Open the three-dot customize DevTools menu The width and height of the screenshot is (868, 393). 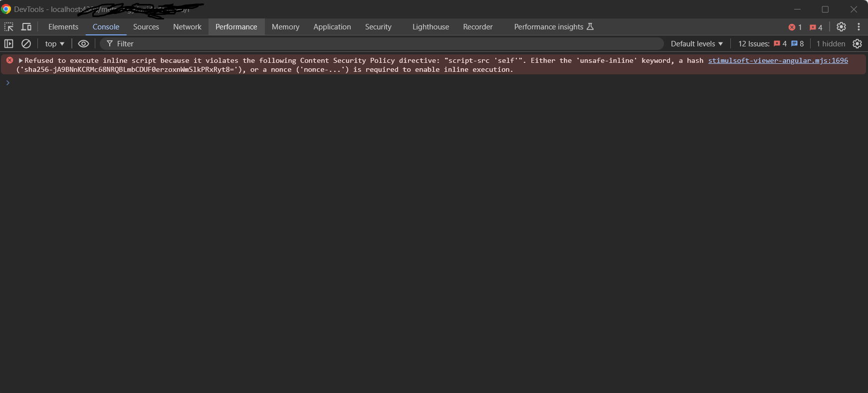pos(859,27)
